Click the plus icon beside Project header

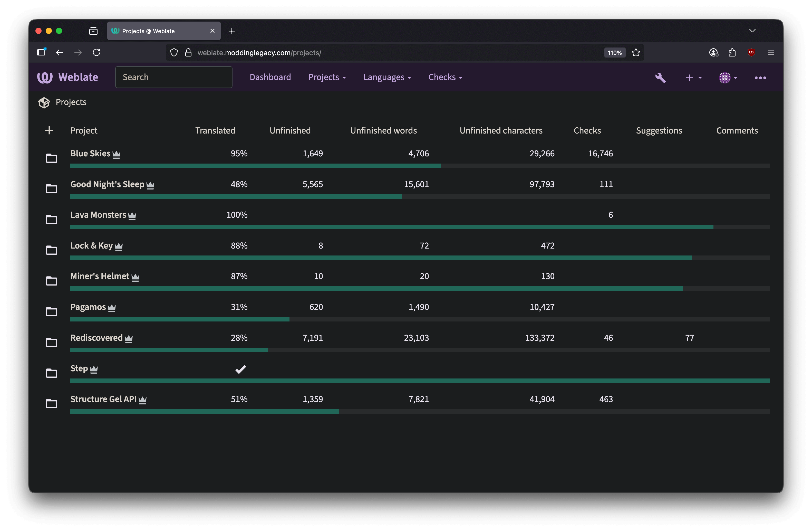tap(49, 130)
